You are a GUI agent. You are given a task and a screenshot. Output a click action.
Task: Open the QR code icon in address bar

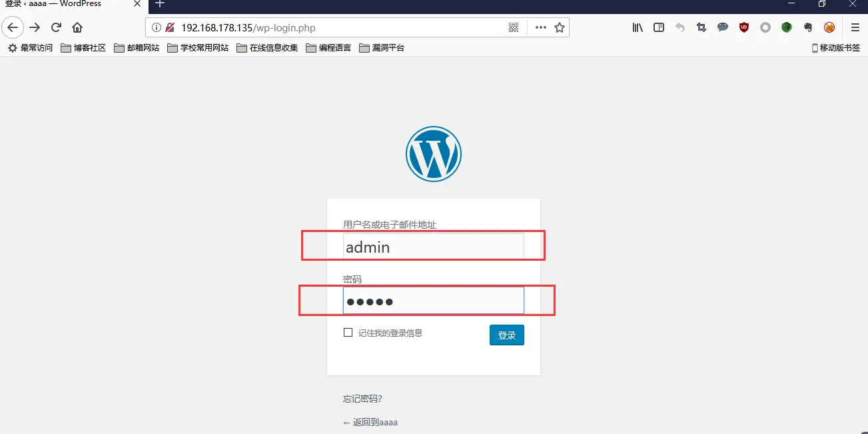click(514, 27)
